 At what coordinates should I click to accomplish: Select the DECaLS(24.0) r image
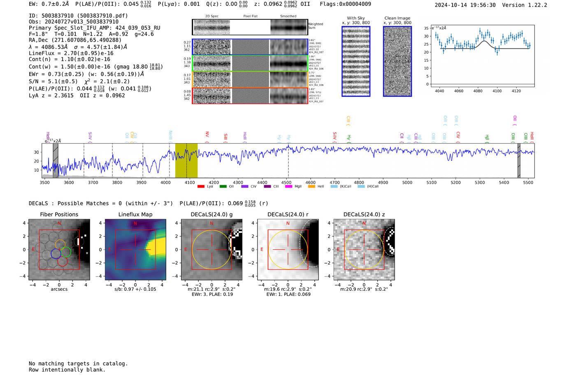pyautogui.click(x=288, y=249)
